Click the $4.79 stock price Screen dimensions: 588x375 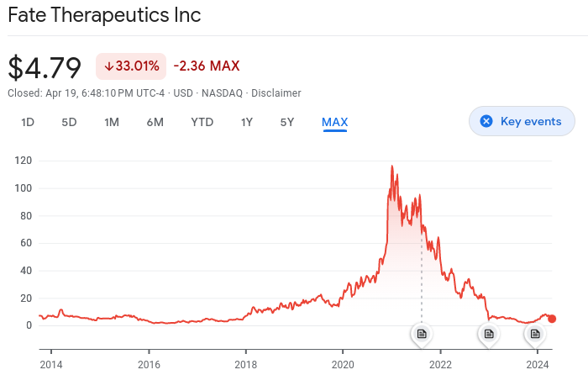(x=45, y=66)
